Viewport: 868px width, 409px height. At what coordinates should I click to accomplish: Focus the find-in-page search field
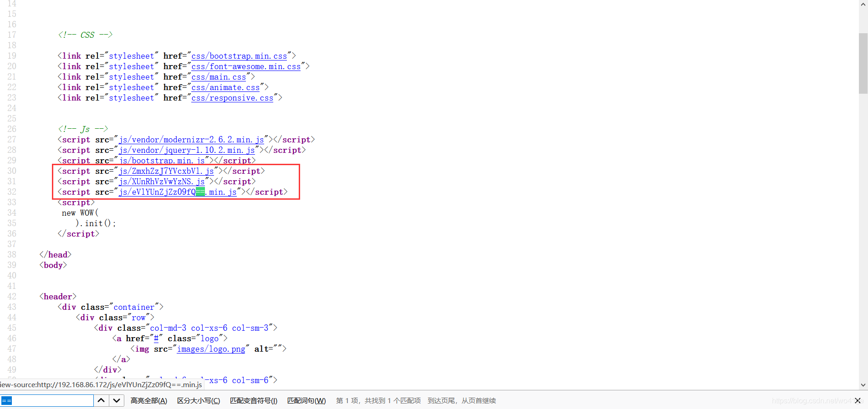click(47, 401)
